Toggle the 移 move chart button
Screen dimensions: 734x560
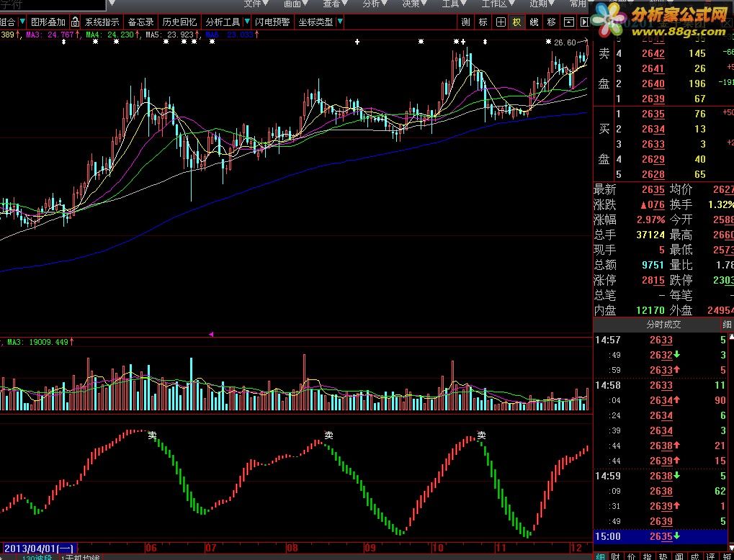(x=552, y=22)
